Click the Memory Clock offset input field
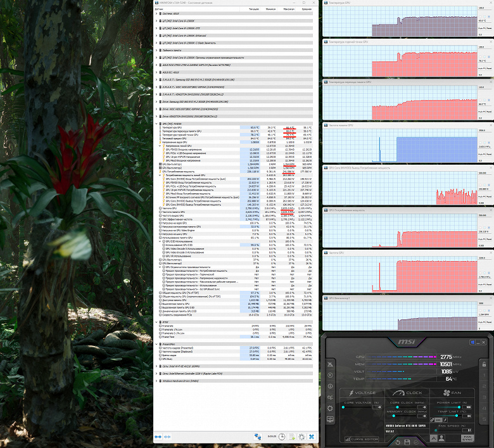Screen dimensions: 494x448 [x=422, y=416]
